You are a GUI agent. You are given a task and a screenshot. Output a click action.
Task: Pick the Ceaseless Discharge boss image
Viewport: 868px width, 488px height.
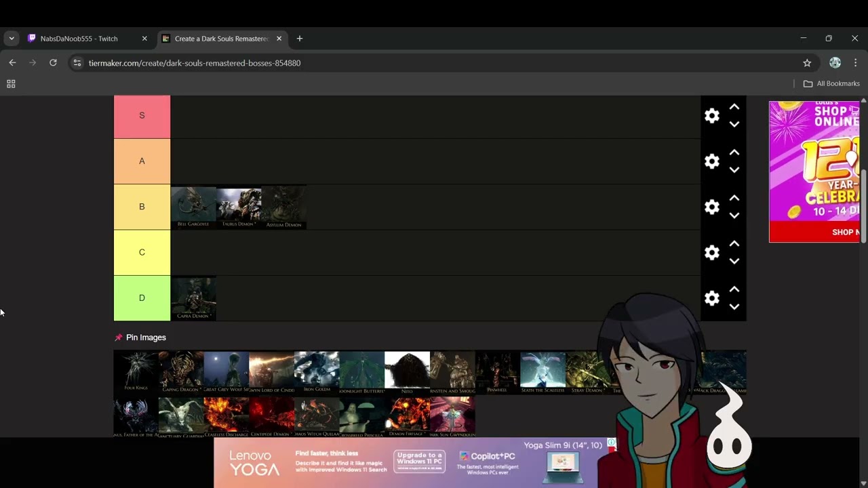pos(226,416)
